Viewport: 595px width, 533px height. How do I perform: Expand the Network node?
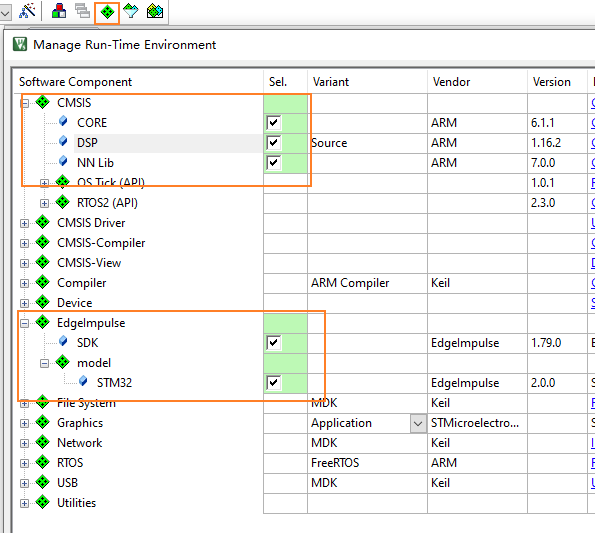coord(25,443)
